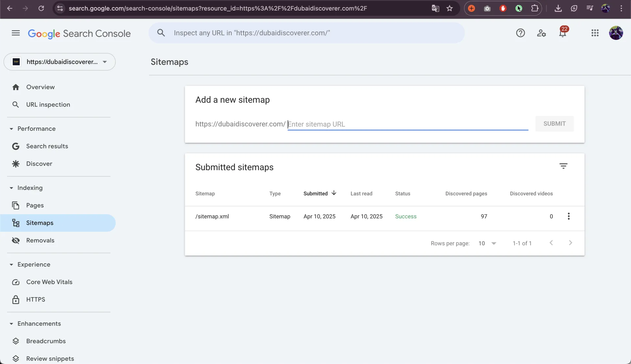The image size is (631, 364).
Task: Select Sitemaps in the sidebar
Action: point(58,223)
